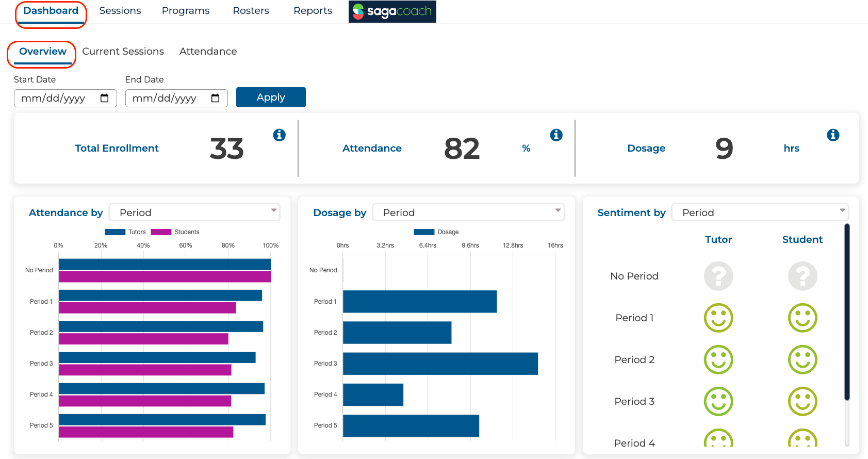This screenshot has width=868, height=459.
Task: Click the Period 5 dosage bar
Action: point(411,426)
